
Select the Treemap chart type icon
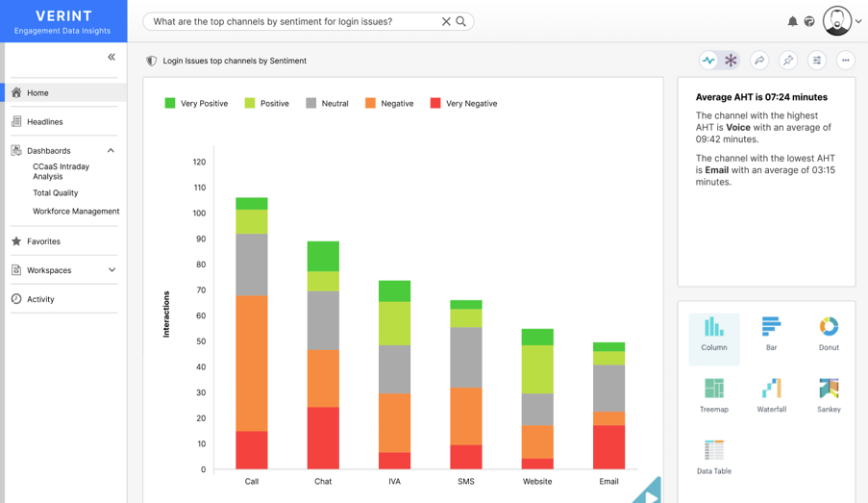[x=713, y=394]
